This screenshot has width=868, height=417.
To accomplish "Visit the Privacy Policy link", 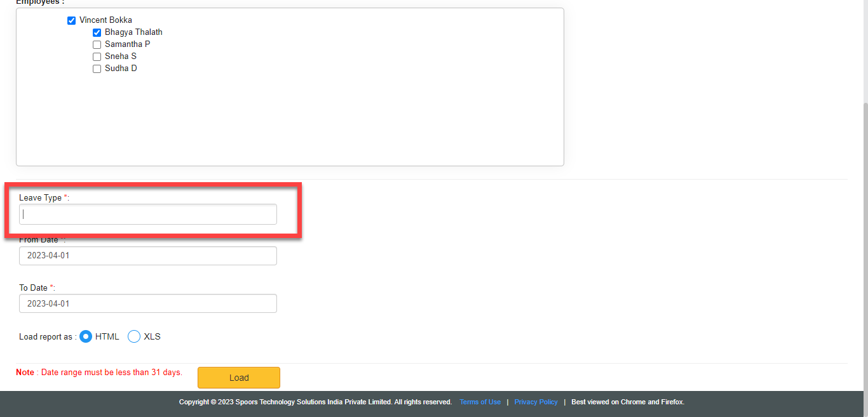I will click(536, 402).
